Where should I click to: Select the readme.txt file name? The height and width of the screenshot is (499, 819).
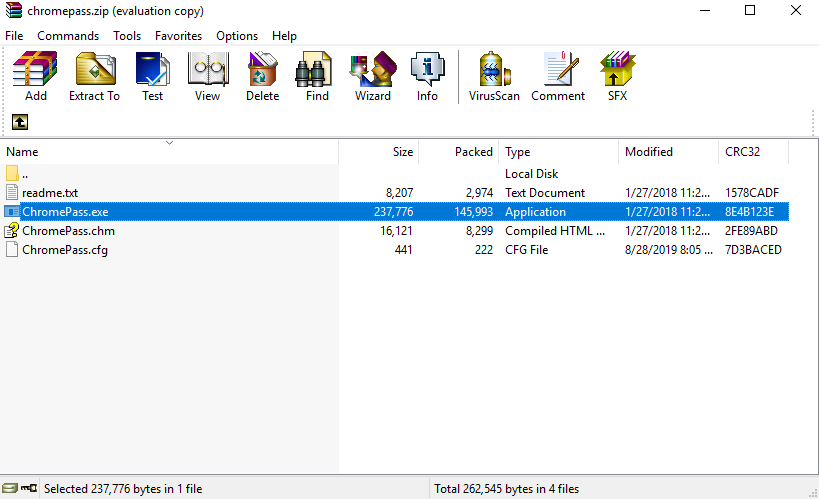(50, 193)
